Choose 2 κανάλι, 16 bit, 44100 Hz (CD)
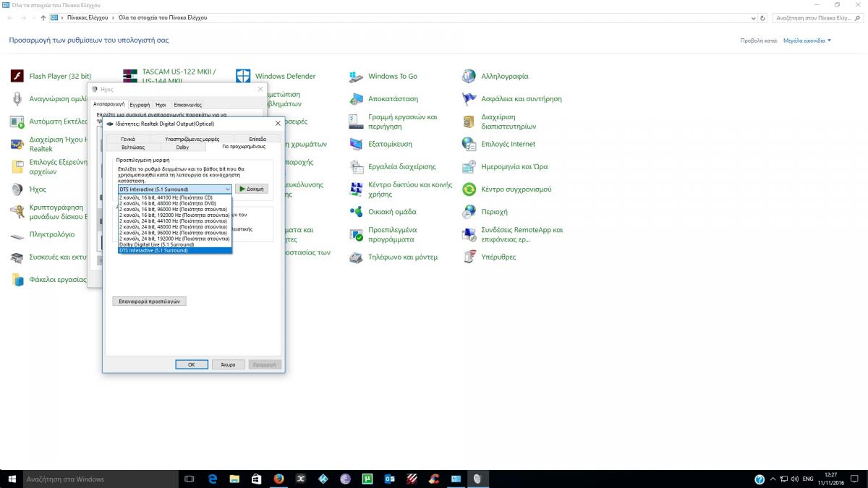Viewport: 868px width, 488px height. click(175, 197)
